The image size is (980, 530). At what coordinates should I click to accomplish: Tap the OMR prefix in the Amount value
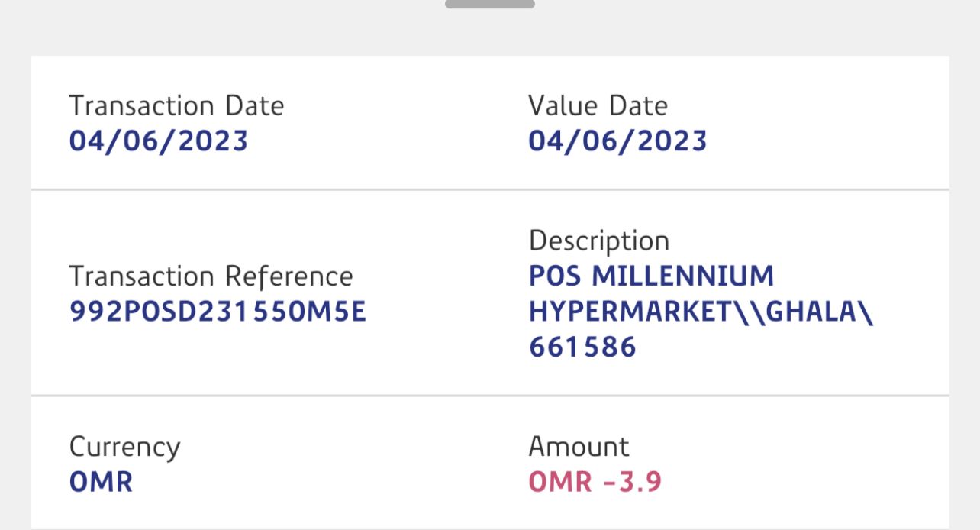pos(559,482)
